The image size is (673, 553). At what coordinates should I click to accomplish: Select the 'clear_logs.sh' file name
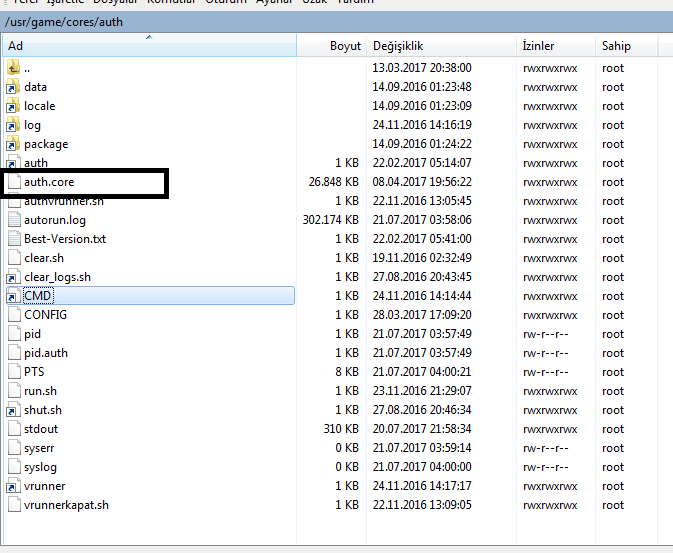[x=58, y=277]
